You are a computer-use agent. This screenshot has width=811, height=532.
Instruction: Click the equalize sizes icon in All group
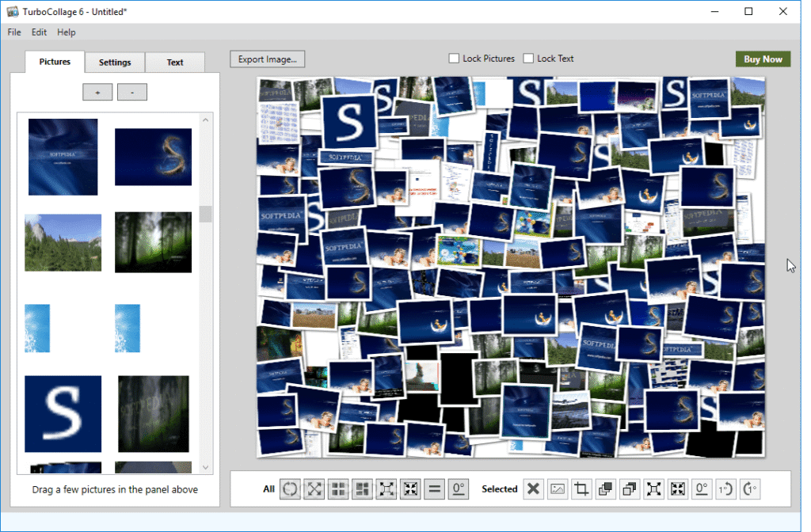coord(434,489)
